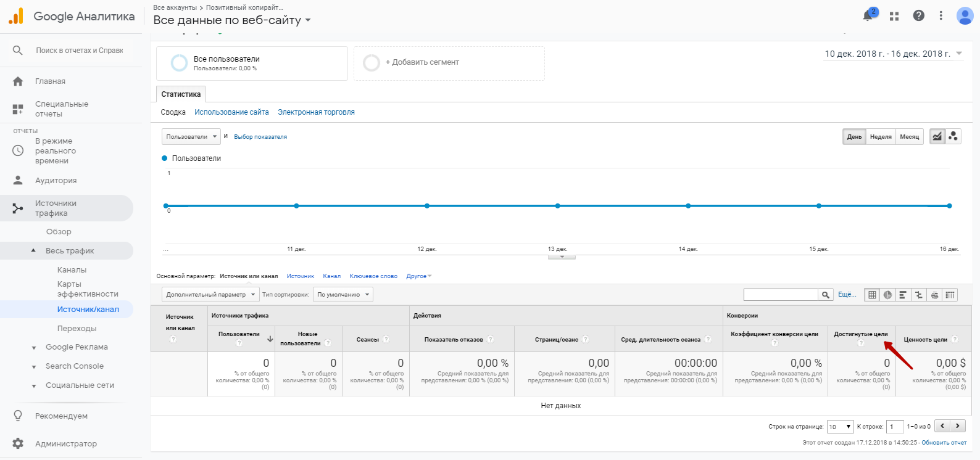This screenshot has width=980, height=460.
Task: Click the Специальные отчеты dashboard icon
Action: click(18, 109)
